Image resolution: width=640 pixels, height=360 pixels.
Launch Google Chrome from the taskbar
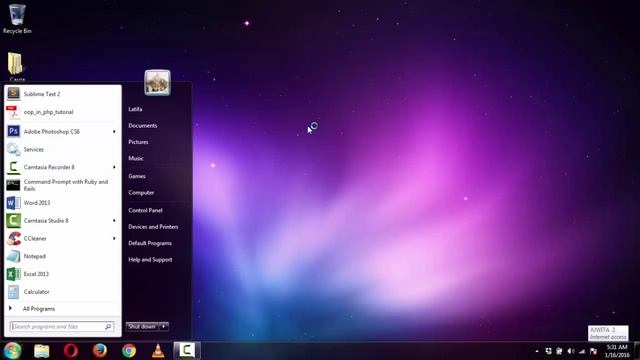(x=129, y=351)
